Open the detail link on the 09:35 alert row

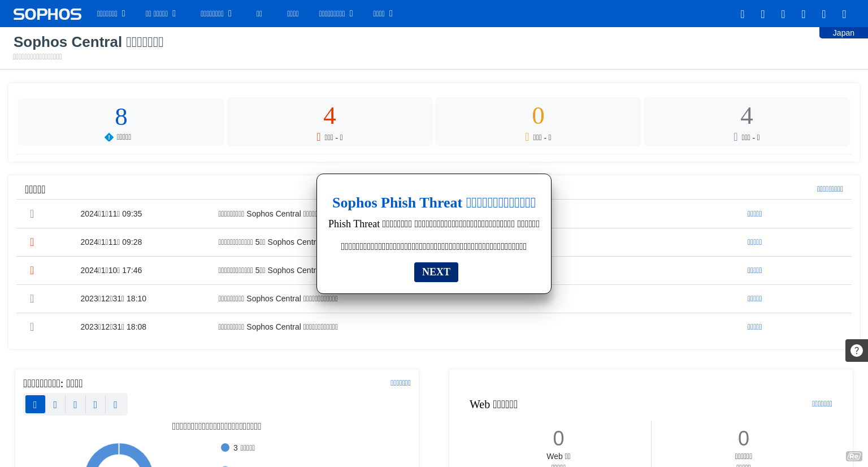[754, 214]
